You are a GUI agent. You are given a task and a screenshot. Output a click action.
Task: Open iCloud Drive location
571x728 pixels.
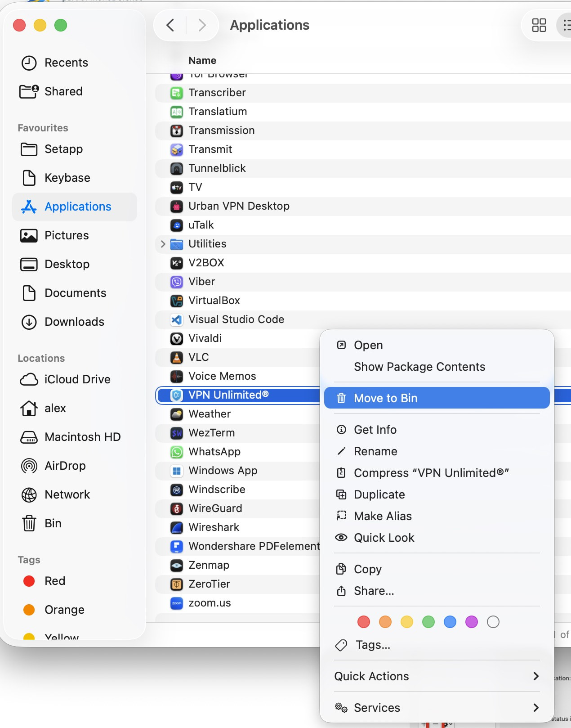77,379
